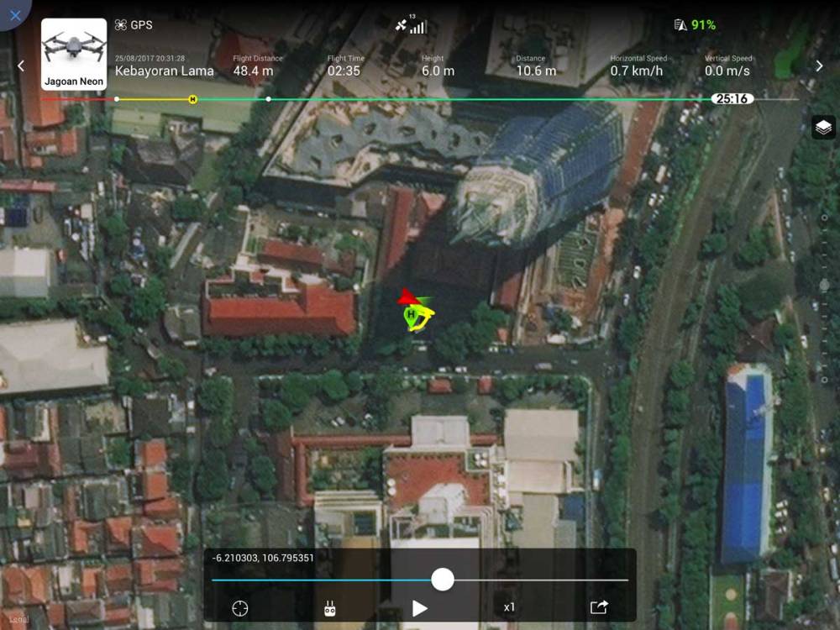Change the x1 playback speed
840x630 pixels.
click(509, 607)
